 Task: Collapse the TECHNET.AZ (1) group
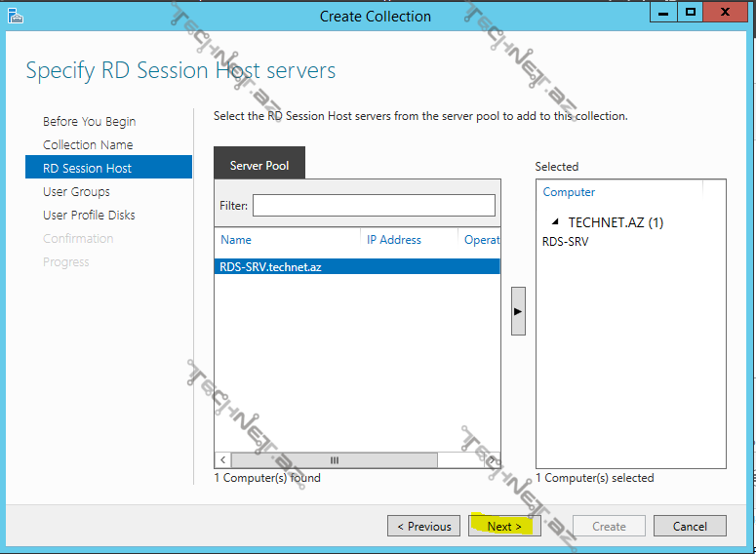[x=555, y=222]
